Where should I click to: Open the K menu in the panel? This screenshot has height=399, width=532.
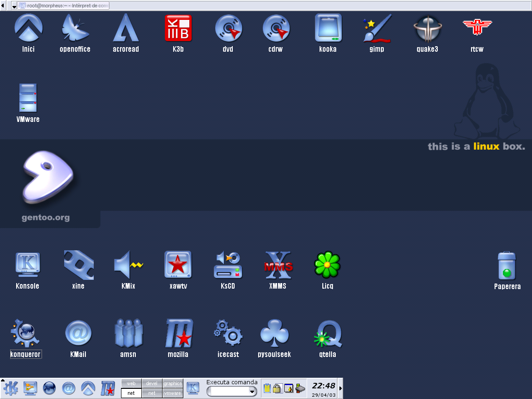10,388
